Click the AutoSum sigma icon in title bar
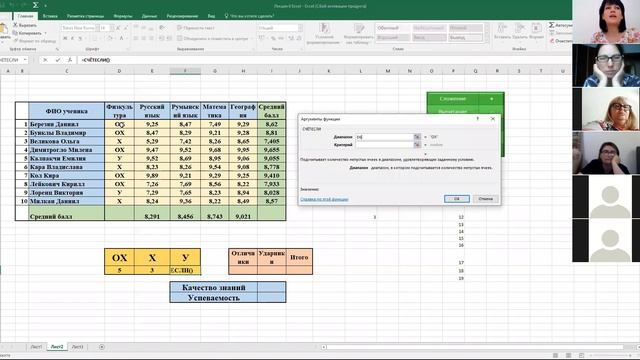 tap(36, 5)
